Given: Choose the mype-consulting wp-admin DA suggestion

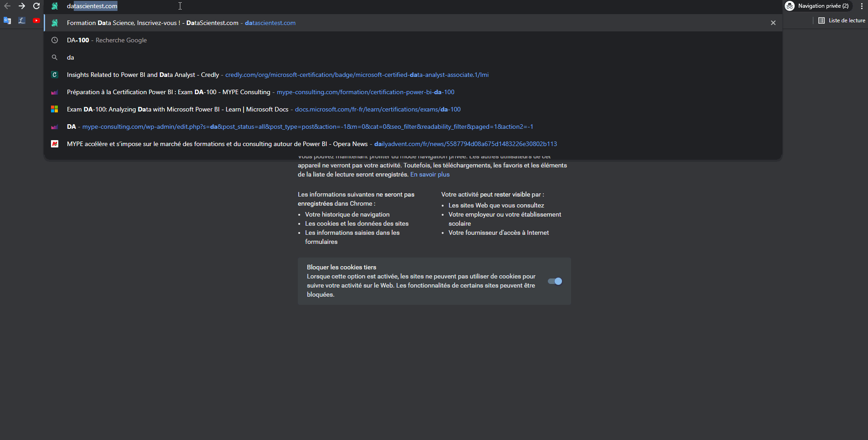Looking at the screenshot, I should click(x=300, y=126).
